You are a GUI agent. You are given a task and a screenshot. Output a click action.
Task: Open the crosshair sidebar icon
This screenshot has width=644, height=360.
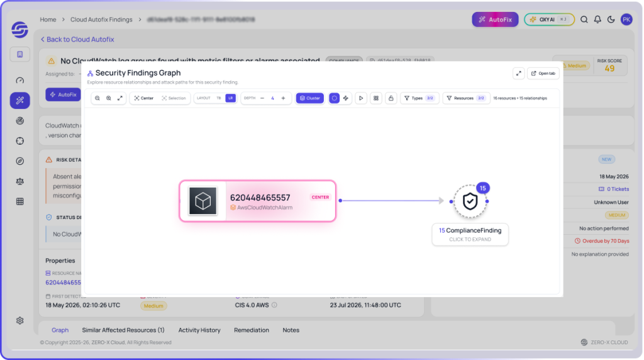[x=19, y=141]
